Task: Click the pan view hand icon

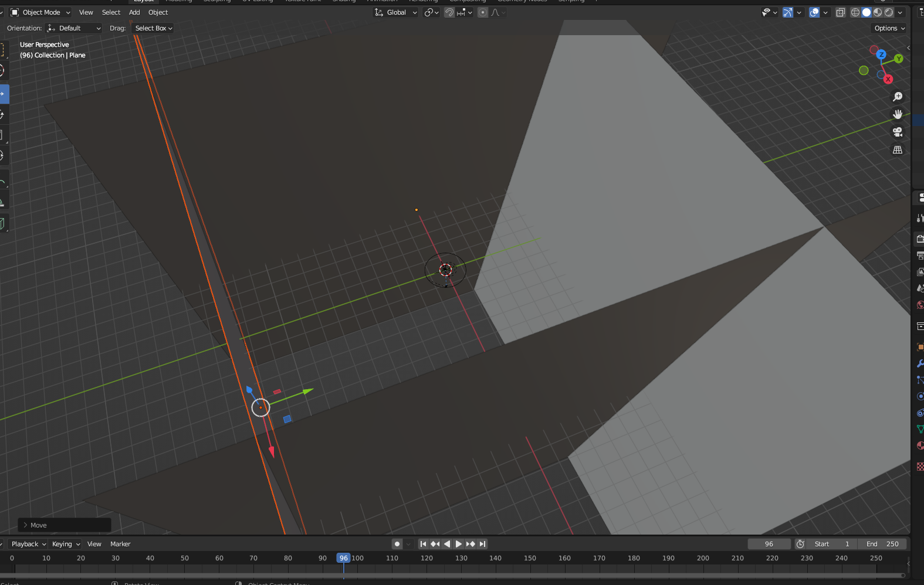Action: point(898,114)
